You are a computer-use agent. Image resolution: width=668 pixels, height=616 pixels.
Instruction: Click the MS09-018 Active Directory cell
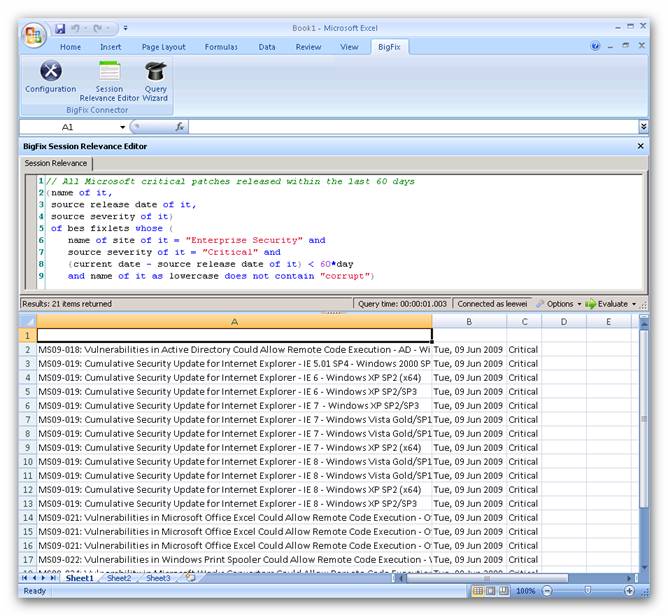point(234,350)
